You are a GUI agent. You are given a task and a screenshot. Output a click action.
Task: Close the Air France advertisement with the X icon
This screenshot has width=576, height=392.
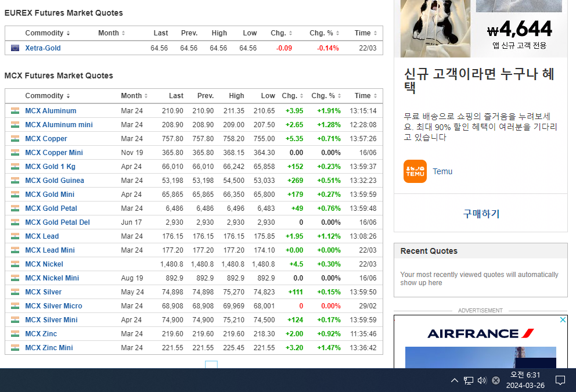pyautogui.click(x=563, y=319)
